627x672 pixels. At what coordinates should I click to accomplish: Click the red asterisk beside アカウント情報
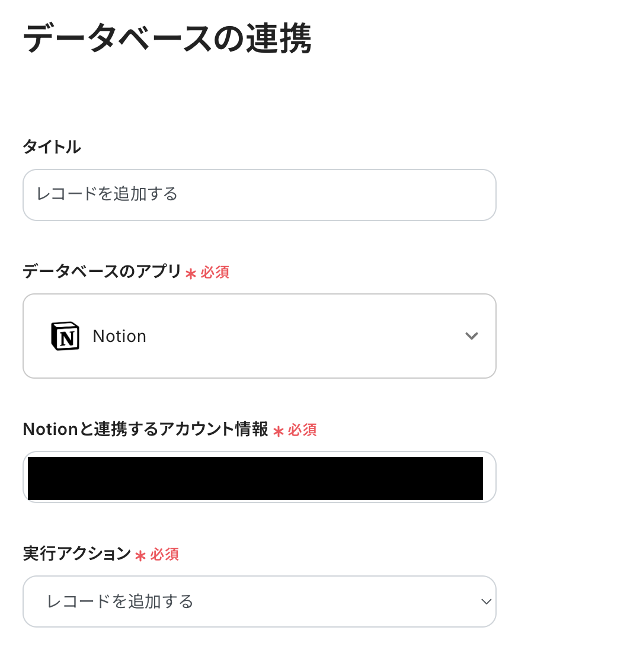coord(278,431)
